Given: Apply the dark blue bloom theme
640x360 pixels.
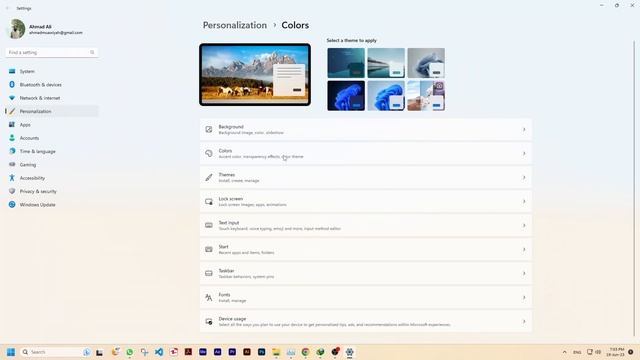Looking at the screenshot, I should pyautogui.click(x=346, y=96).
